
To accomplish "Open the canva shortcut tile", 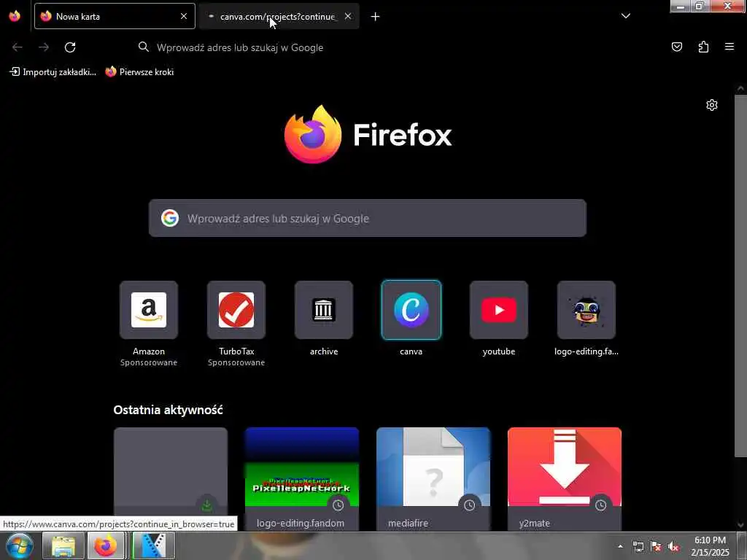I will point(411,310).
